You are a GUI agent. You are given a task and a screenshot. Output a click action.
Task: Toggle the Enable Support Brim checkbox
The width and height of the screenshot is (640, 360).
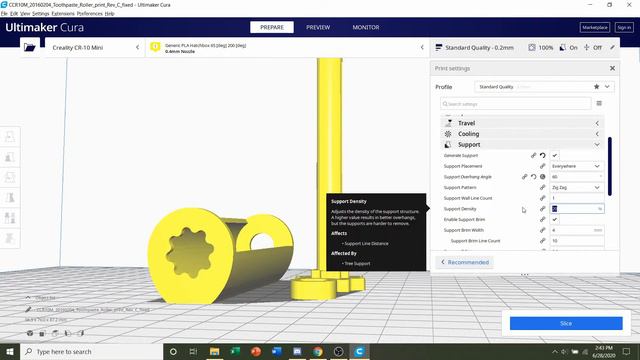[x=554, y=220]
